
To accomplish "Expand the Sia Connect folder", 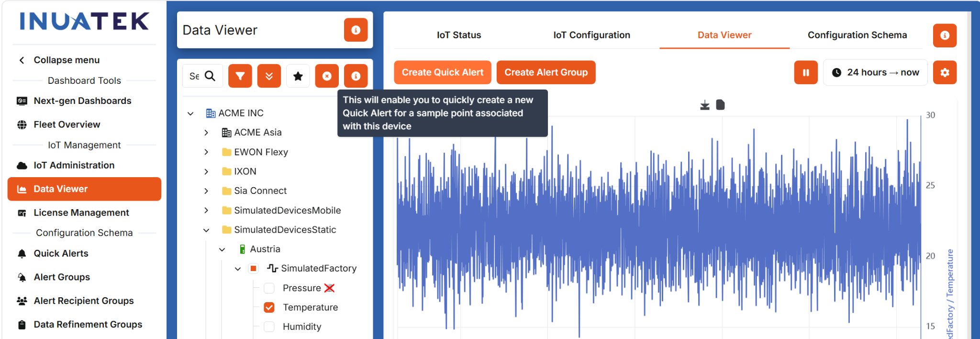I will coord(206,191).
